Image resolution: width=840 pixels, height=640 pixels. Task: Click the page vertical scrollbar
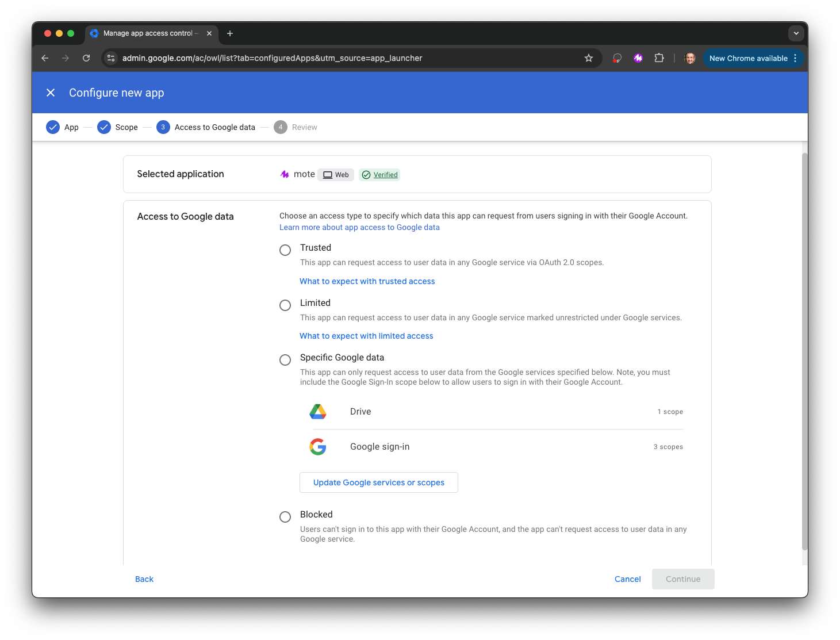(805, 351)
